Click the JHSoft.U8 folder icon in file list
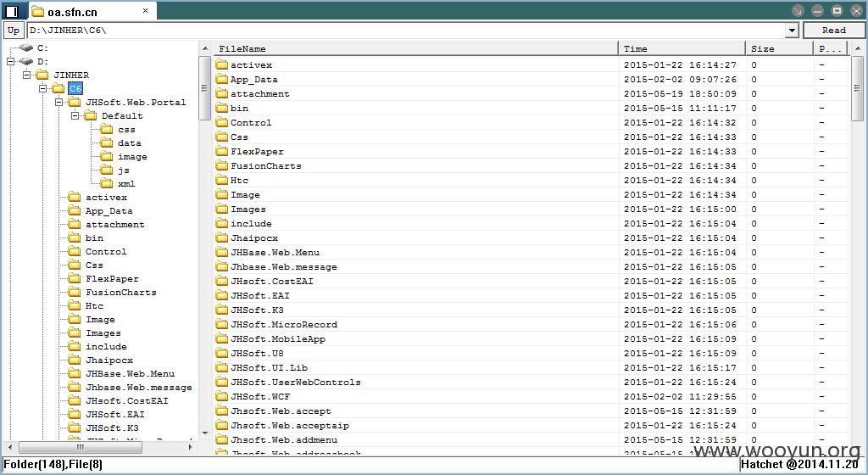Viewport: 868px width, 475px height. pos(222,353)
